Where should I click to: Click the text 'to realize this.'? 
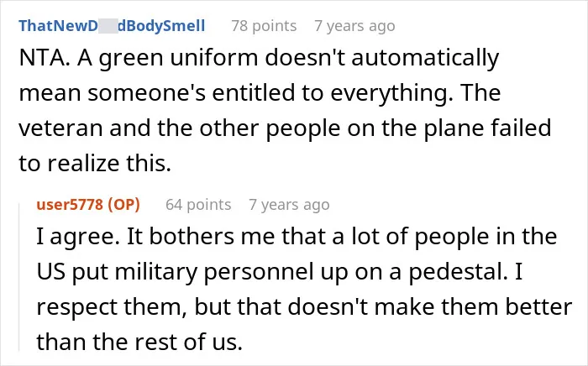point(95,164)
